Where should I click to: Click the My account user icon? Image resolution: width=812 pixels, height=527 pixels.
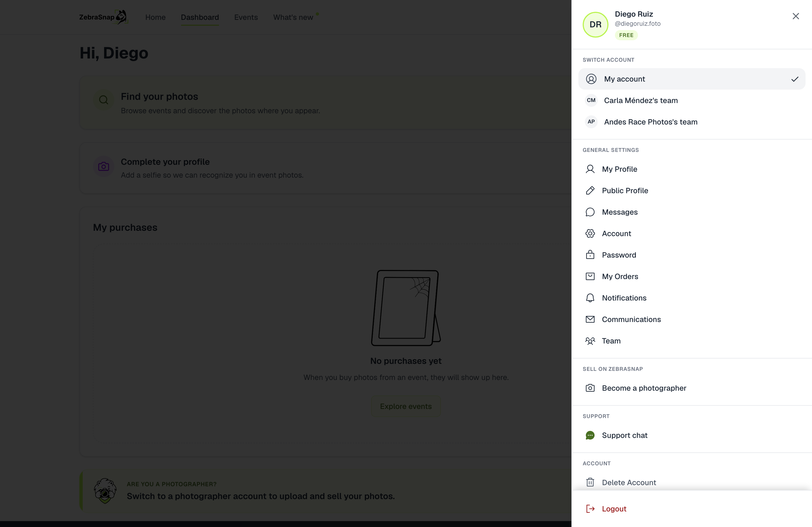point(591,79)
